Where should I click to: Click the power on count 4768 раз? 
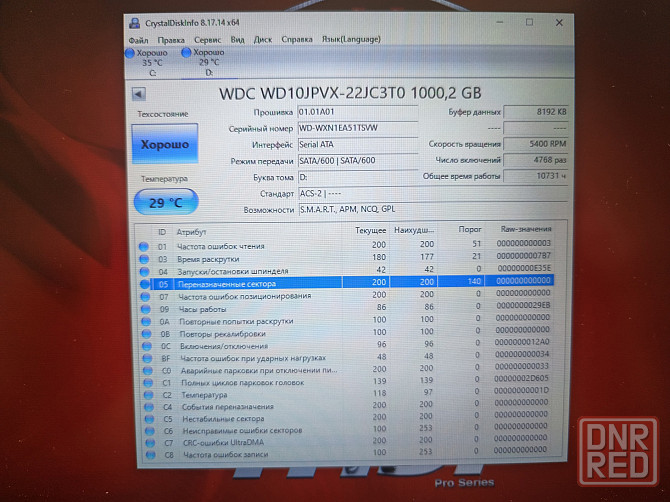click(536, 160)
